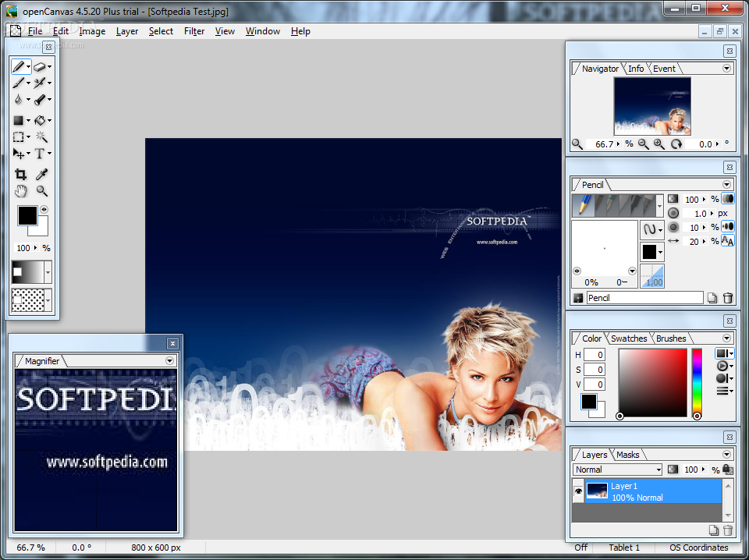Switch to the Brushes tab
The image size is (749, 560).
[x=671, y=338]
